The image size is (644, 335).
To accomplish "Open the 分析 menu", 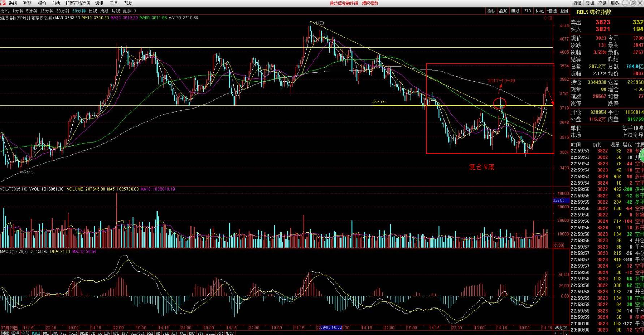I will coord(56,3).
